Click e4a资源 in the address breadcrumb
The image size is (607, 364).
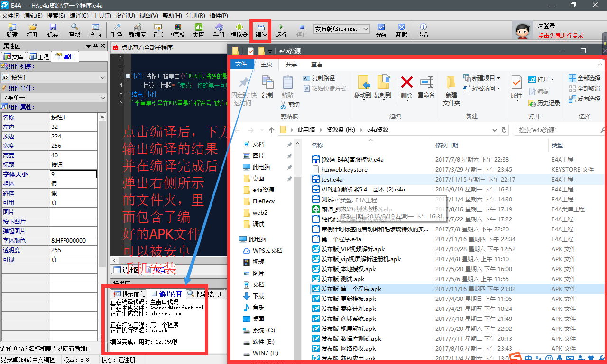378,130
